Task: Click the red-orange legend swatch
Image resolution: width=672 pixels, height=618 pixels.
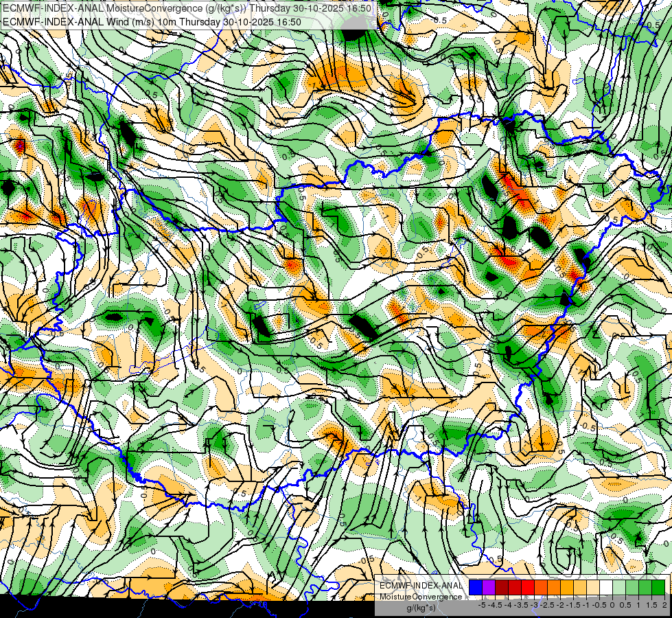Action: point(541,588)
